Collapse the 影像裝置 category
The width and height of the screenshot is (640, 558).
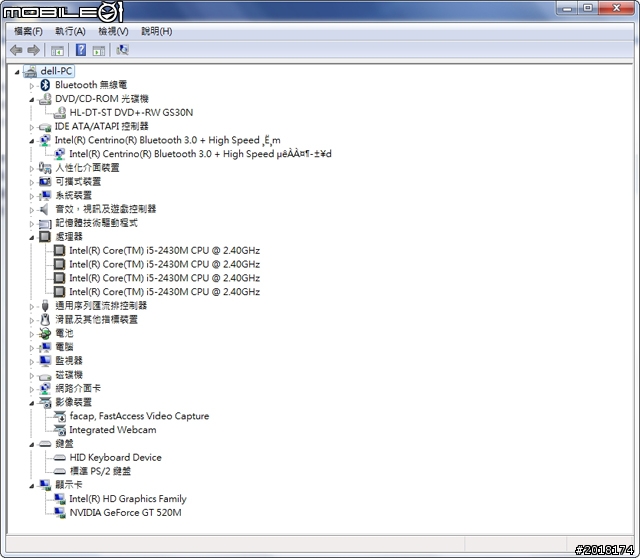point(31,404)
